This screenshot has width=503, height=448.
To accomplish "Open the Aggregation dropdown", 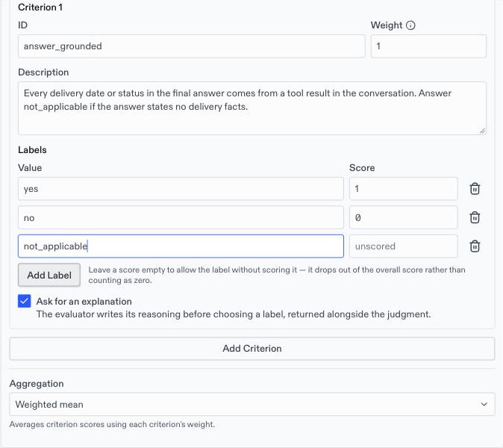I will coord(251,404).
